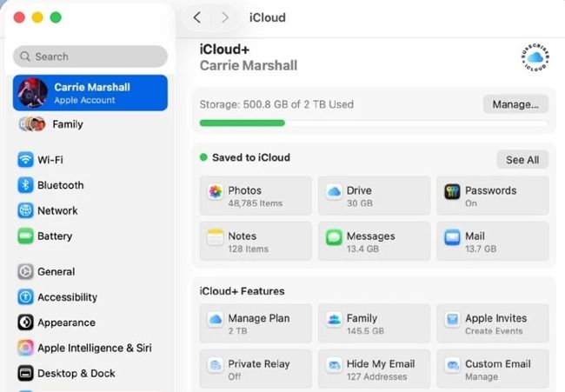
Task: Click the green storage usage bar
Action: (x=243, y=123)
